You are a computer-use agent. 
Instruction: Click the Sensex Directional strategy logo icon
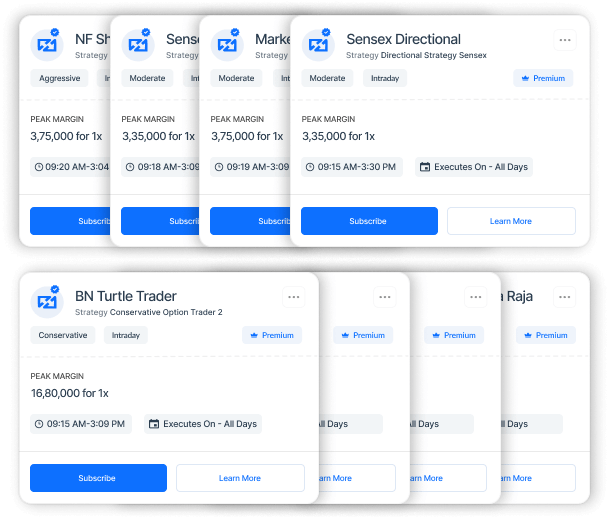[x=318, y=45]
